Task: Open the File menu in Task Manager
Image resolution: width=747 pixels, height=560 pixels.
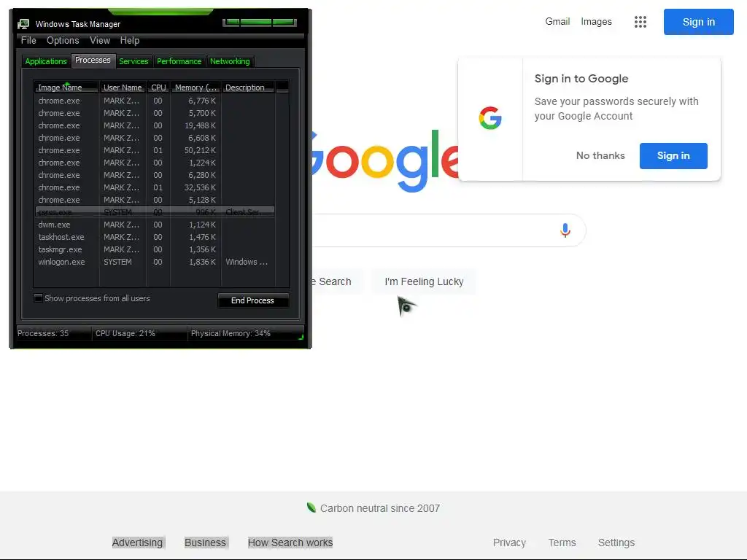Action: point(28,41)
